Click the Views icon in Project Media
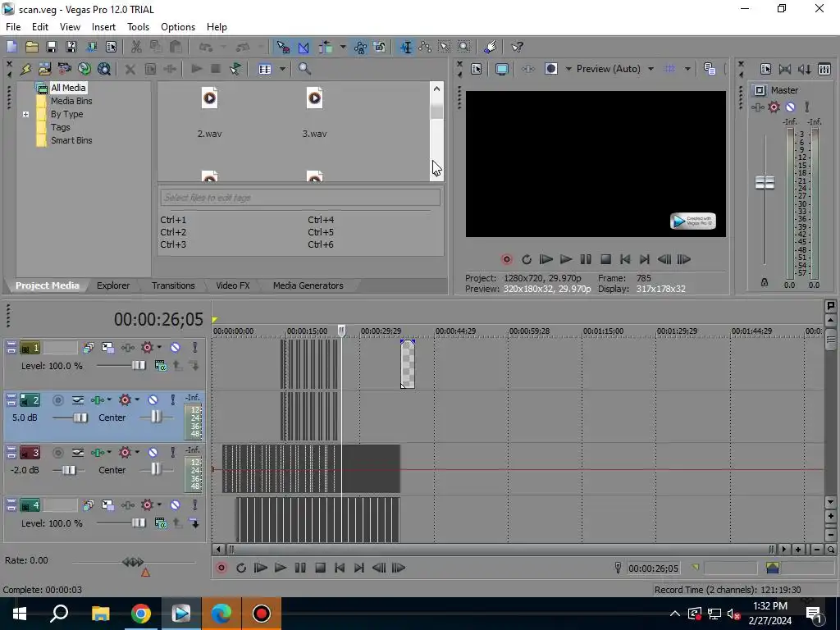The height and width of the screenshot is (630, 840). tap(265, 69)
